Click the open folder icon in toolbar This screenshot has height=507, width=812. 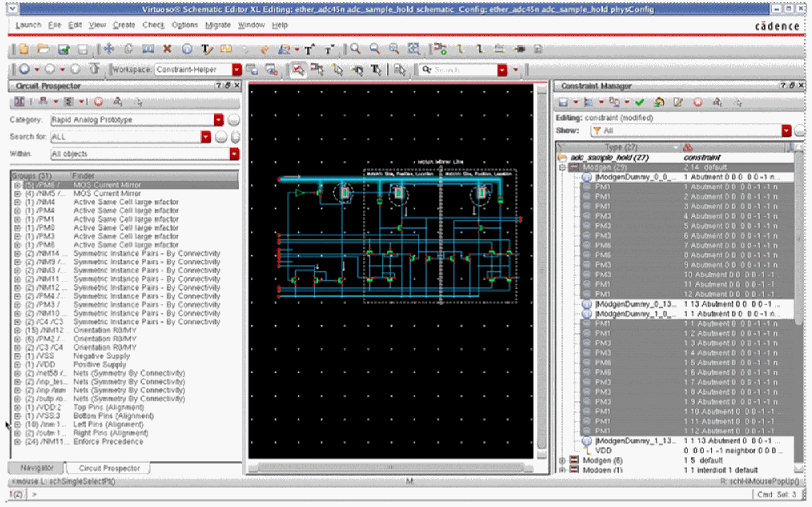tap(44, 49)
